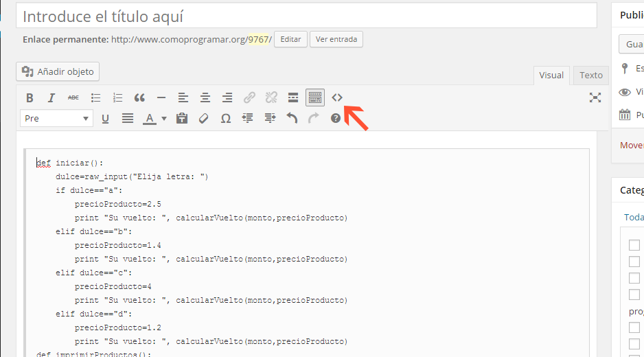Increase the indent
The width and height of the screenshot is (644, 357).
click(270, 119)
